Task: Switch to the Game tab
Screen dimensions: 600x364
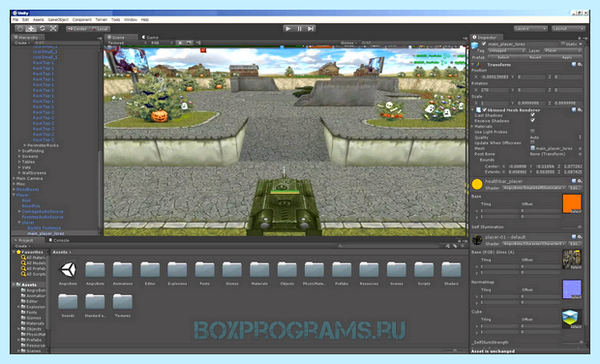Action: (150, 37)
